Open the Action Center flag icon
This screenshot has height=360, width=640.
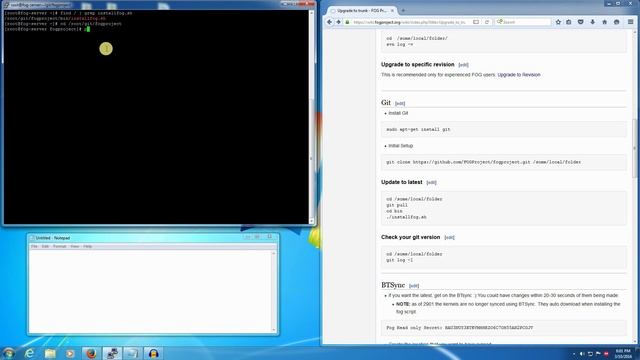click(598, 353)
